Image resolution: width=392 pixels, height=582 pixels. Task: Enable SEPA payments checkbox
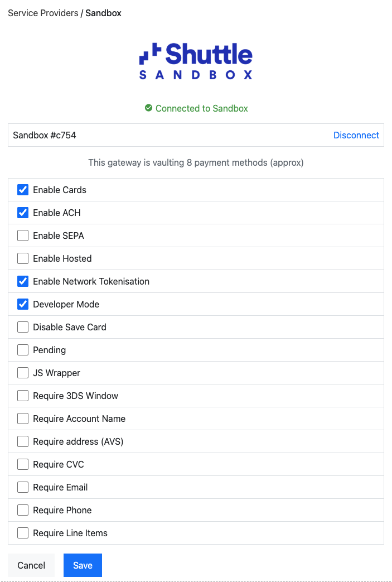point(23,235)
